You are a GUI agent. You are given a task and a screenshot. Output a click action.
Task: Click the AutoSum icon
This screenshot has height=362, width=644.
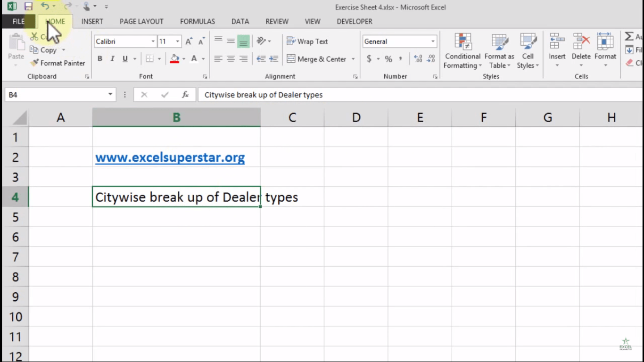click(x=629, y=35)
